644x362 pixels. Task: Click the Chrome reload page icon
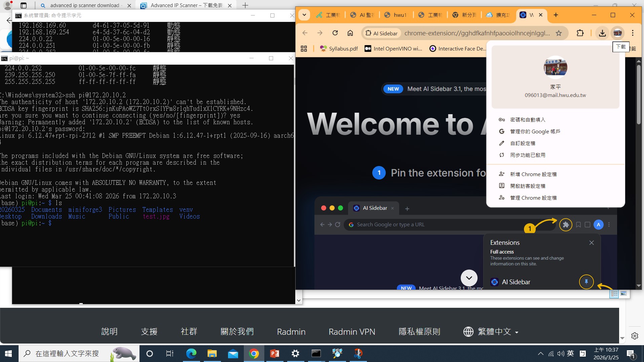(335, 33)
